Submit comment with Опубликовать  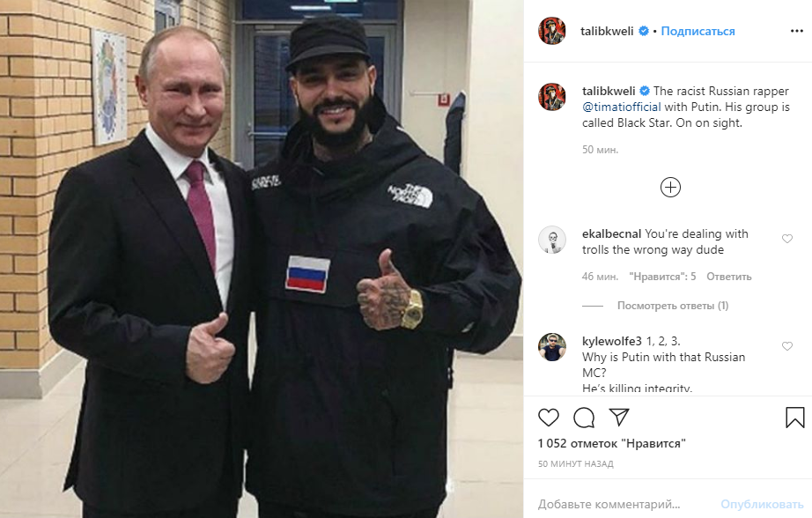[762, 504]
